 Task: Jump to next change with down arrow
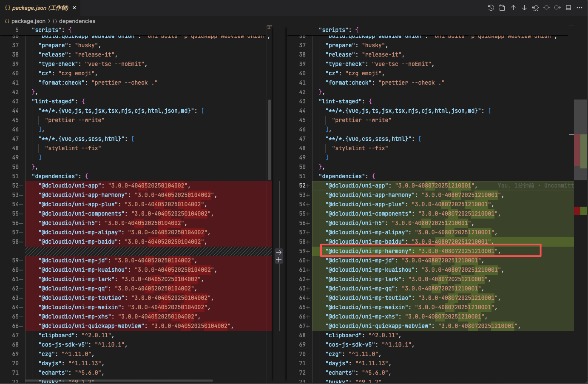[524, 8]
